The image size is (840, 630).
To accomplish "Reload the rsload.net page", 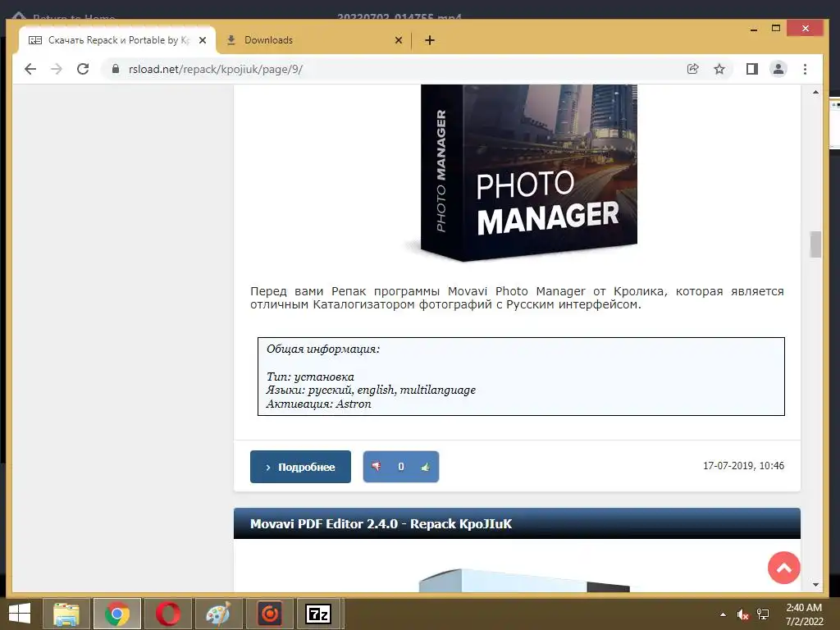I will pos(83,69).
